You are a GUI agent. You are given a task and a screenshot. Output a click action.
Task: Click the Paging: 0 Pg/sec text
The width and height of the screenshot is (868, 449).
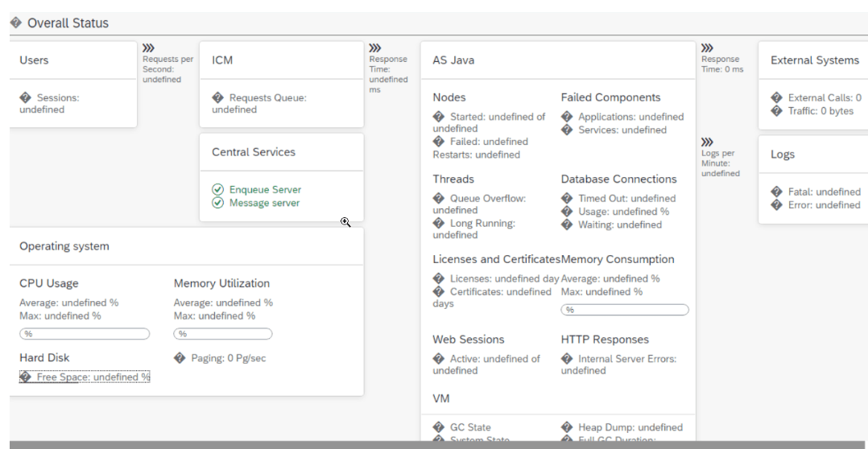[x=229, y=358]
